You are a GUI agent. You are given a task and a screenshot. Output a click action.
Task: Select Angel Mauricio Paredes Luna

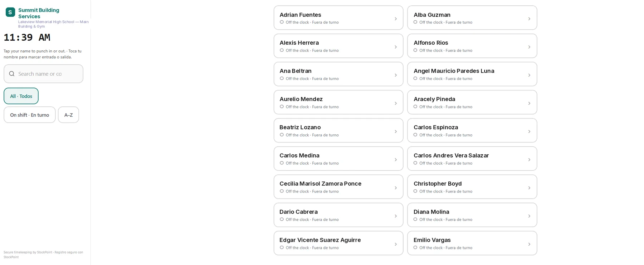tap(472, 74)
